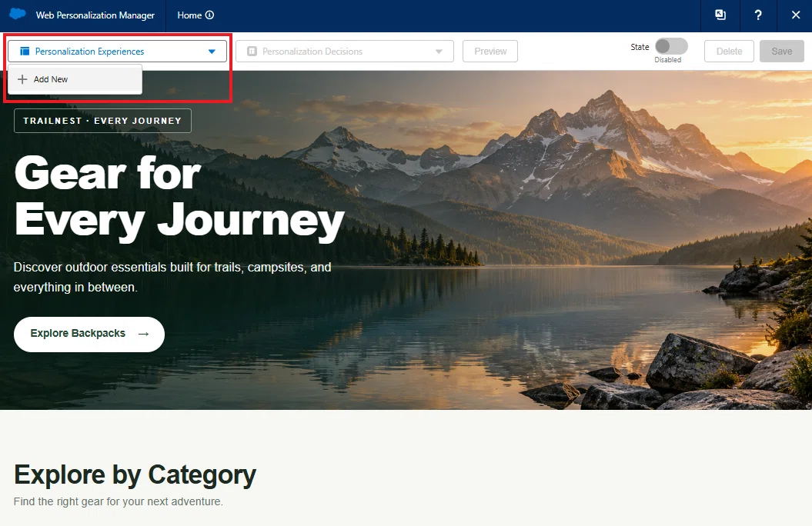
Task: Close the Web Personalization Manager
Action: click(x=796, y=15)
